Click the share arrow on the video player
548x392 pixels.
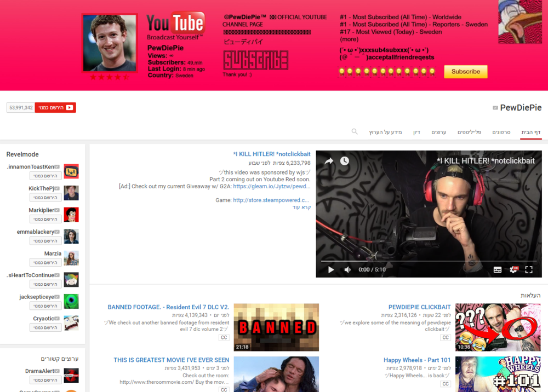pyautogui.click(x=328, y=160)
